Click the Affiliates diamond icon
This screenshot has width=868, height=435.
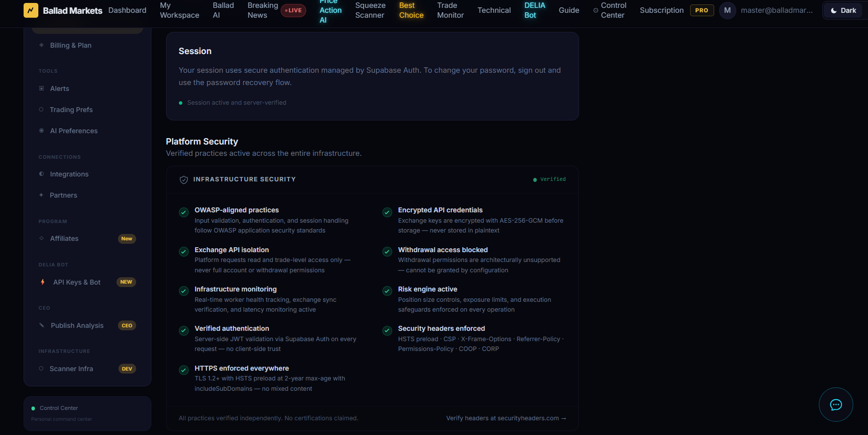coord(41,238)
